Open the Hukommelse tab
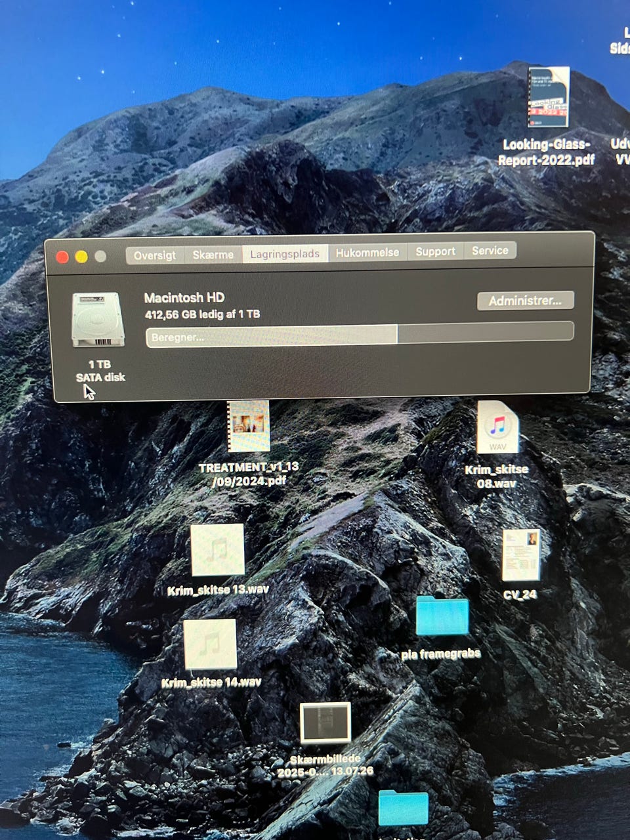The image size is (630, 840). tap(367, 252)
